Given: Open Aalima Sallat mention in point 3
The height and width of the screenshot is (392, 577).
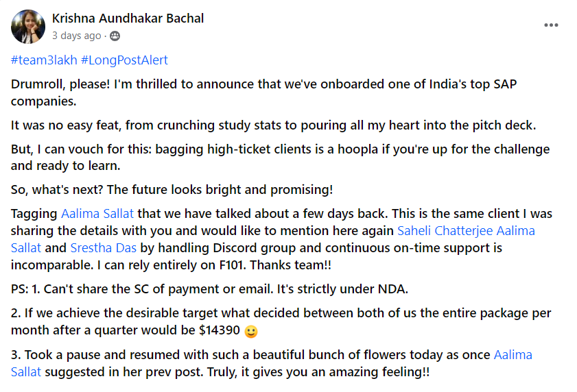Looking at the screenshot, I should [x=513, y=355].
